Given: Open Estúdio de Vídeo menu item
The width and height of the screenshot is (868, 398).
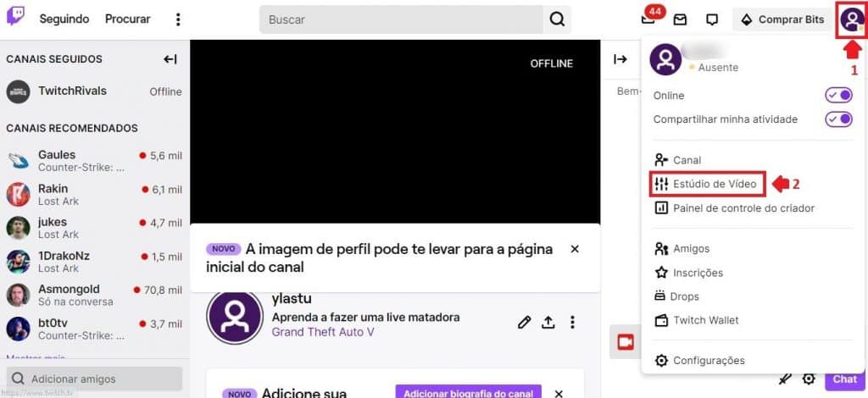Looking at the screenshot, I should click(708, 184).
